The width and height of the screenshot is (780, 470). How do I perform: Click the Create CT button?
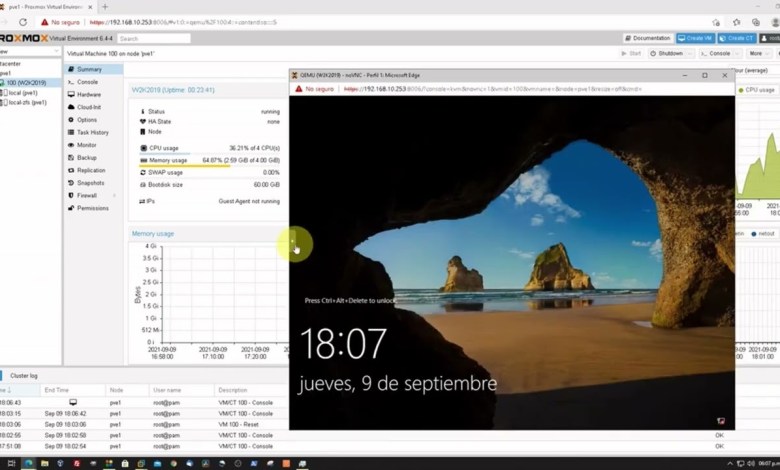(x=737, y=38)
